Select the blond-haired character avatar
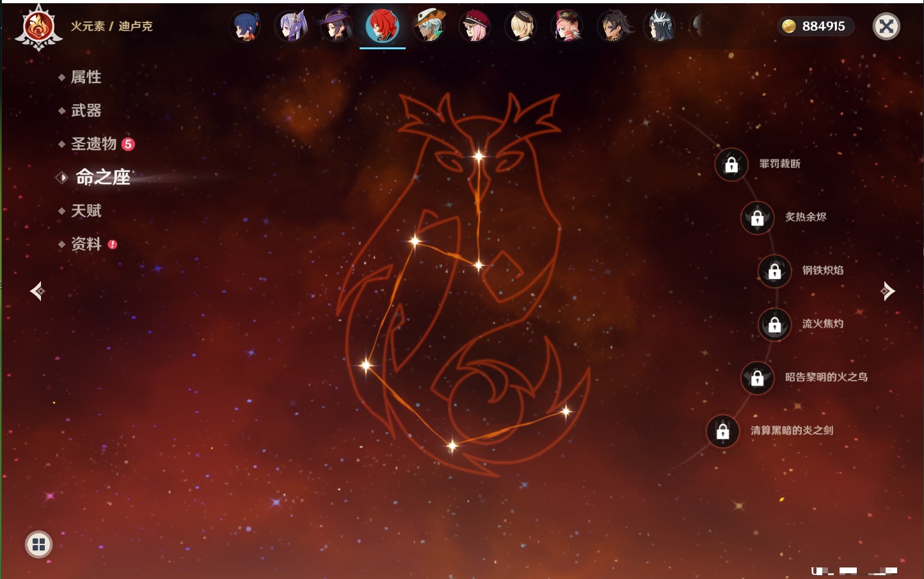The height and width of the screenshot is (579, 924). pos(521,26)
